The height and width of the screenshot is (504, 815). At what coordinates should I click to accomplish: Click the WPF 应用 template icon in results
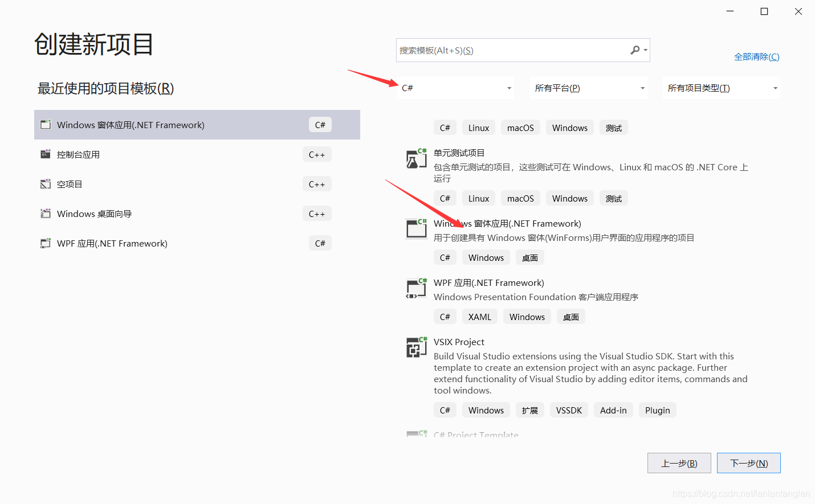click(416, 288)
